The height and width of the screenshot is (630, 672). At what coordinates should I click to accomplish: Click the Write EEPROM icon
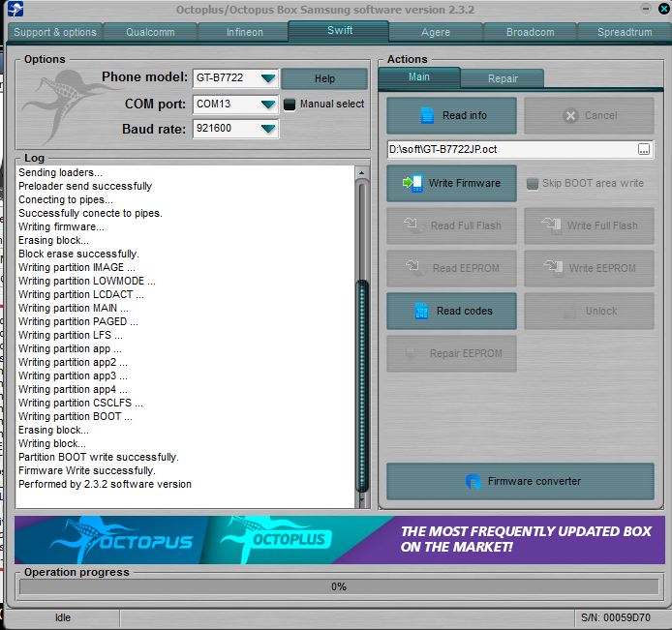click(x=553, y=268)
